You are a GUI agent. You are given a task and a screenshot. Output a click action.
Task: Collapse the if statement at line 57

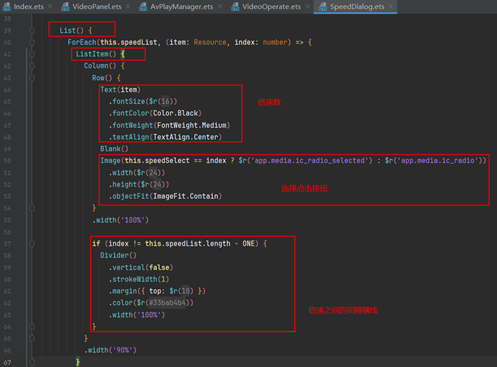tap(32, 244)
